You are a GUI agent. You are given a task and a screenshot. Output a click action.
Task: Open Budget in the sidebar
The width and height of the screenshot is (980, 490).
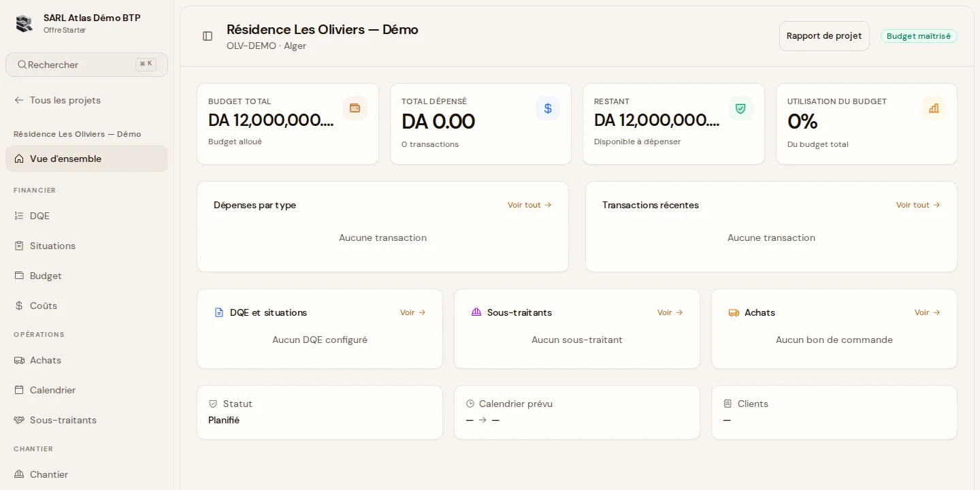[86, 276]
